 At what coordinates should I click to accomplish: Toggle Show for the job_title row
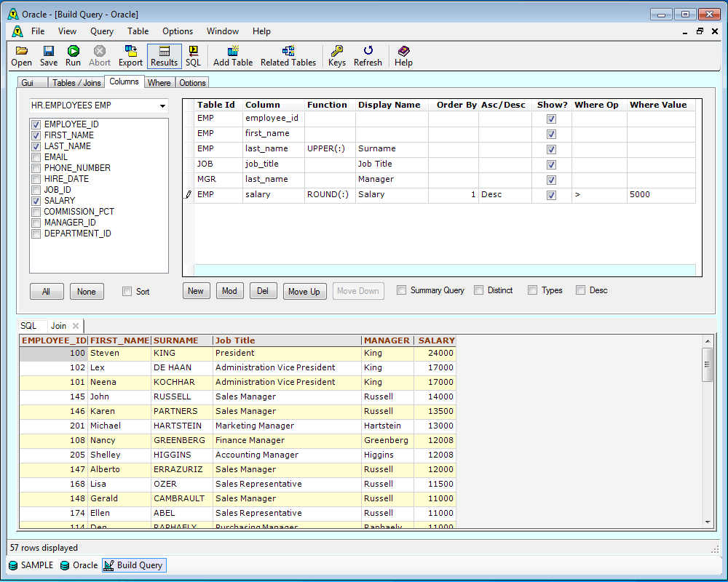(551, 164)
